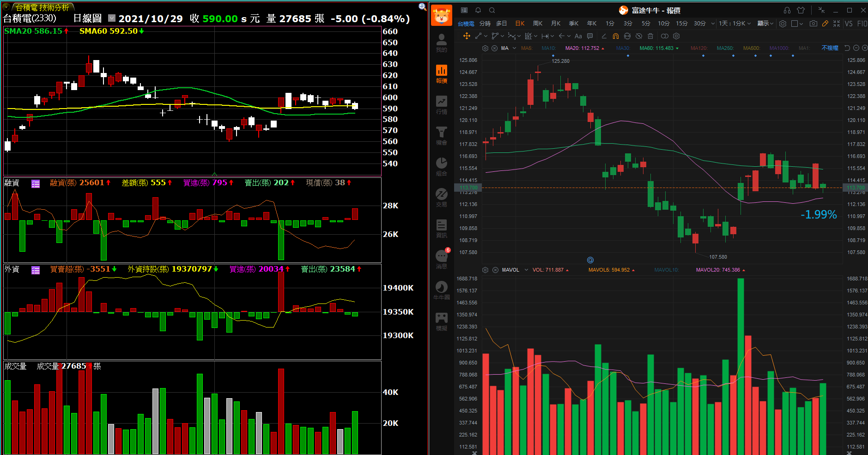Select the 周K weekly candlestick tab
The height and width of the screenshot is (455, 868).
pos(538,24)
